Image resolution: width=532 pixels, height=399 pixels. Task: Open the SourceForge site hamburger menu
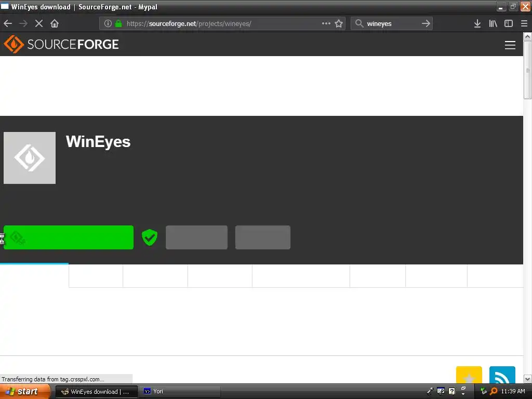click(x=510, y=45)
